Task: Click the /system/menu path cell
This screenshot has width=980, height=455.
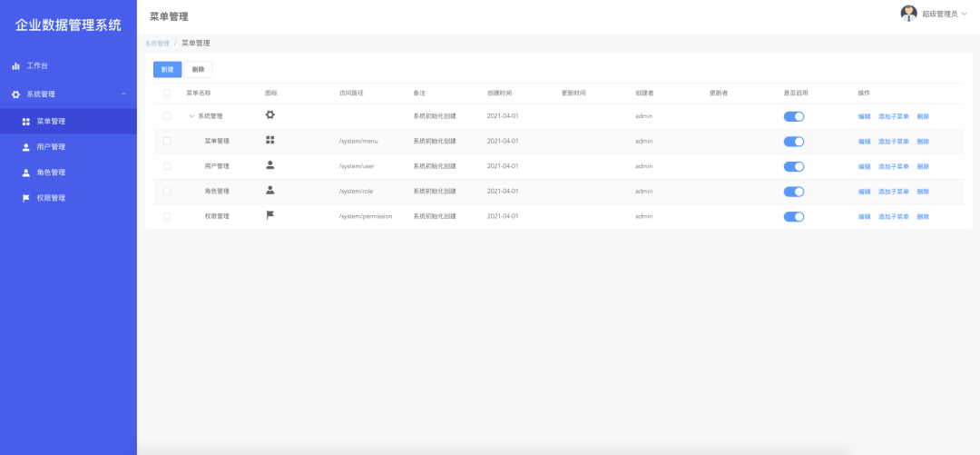Action: coord(358,142)
